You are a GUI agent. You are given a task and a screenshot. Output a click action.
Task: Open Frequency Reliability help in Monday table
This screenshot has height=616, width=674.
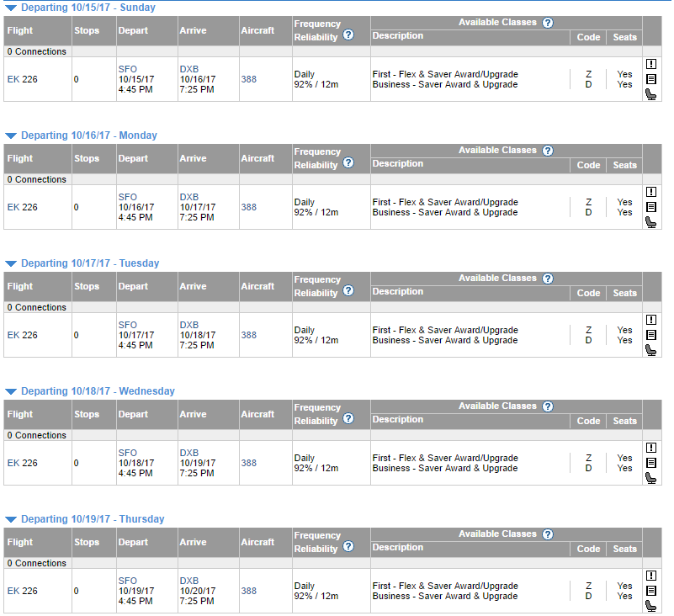348,163
